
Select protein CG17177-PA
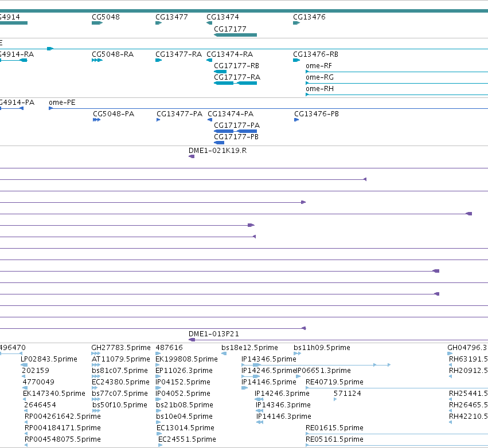237,125
